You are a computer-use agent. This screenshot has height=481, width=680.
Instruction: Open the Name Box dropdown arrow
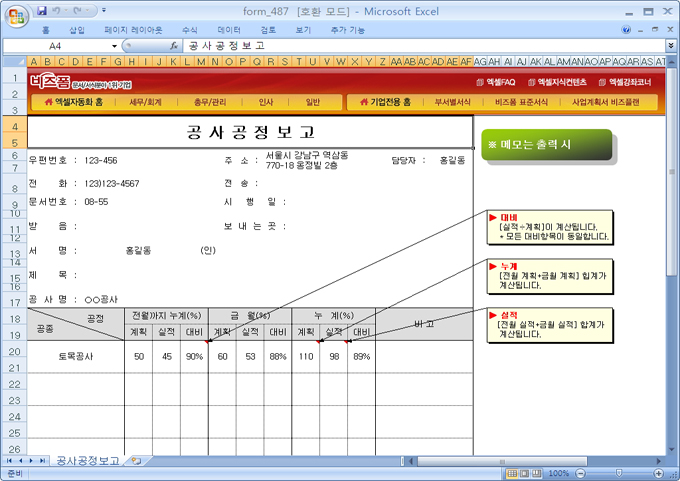click(115, 46)
